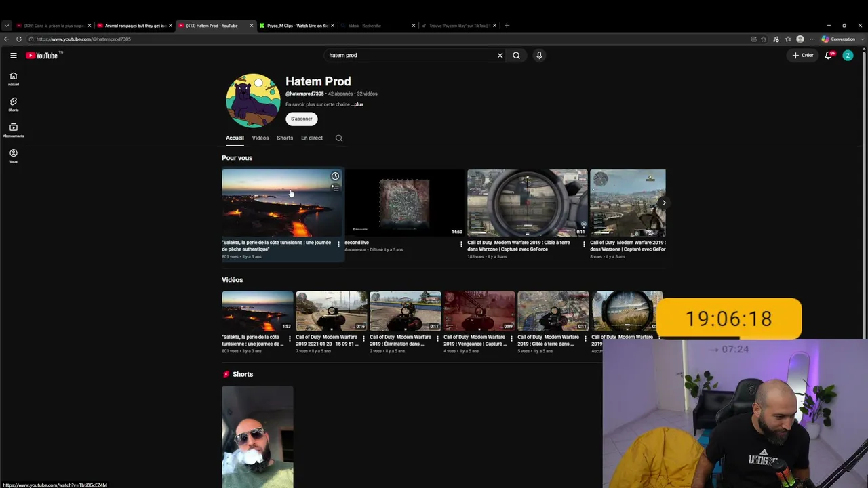The image size is (868, 488).
Task: Open Accueil in the left sidebar
Action: pos(13,79)
